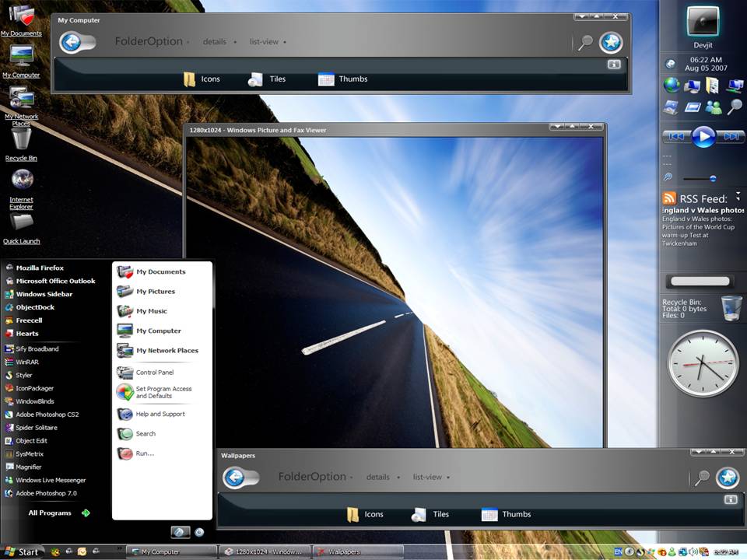The width and height of the screenshot is (747, 560).
Task: Open the star favorites button in Wallpapers window
Action: click(728, 478)
